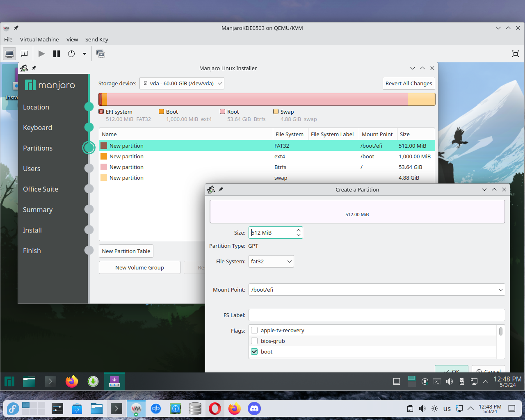525x420 pixels.
Task: Click New Volume Group button
Action: point(139,267)
